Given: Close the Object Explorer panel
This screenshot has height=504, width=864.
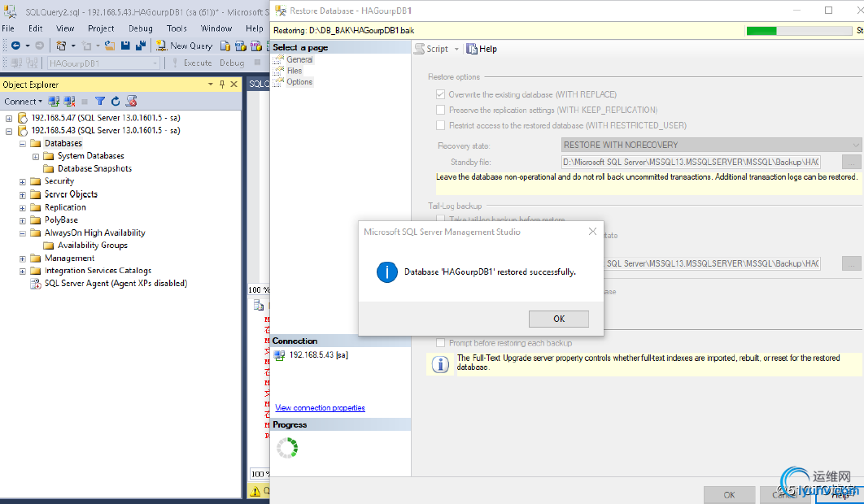Looking at the screenshot, I should pos(233,85).
